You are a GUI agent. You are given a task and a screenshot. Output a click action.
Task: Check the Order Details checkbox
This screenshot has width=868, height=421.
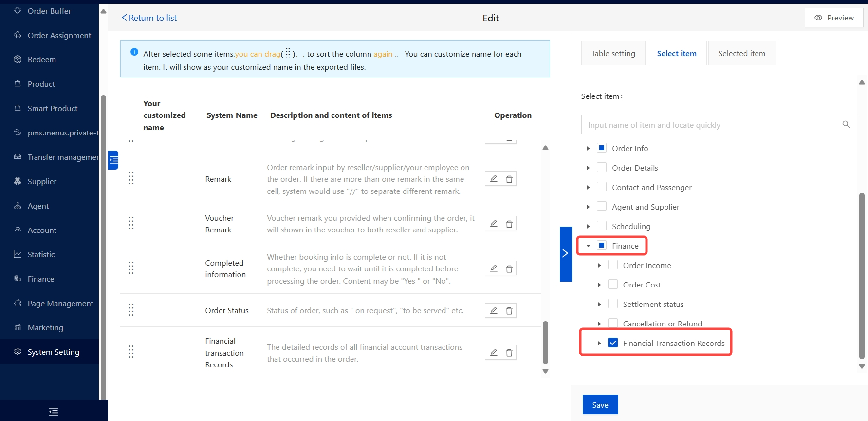click(x=602, y=168)
